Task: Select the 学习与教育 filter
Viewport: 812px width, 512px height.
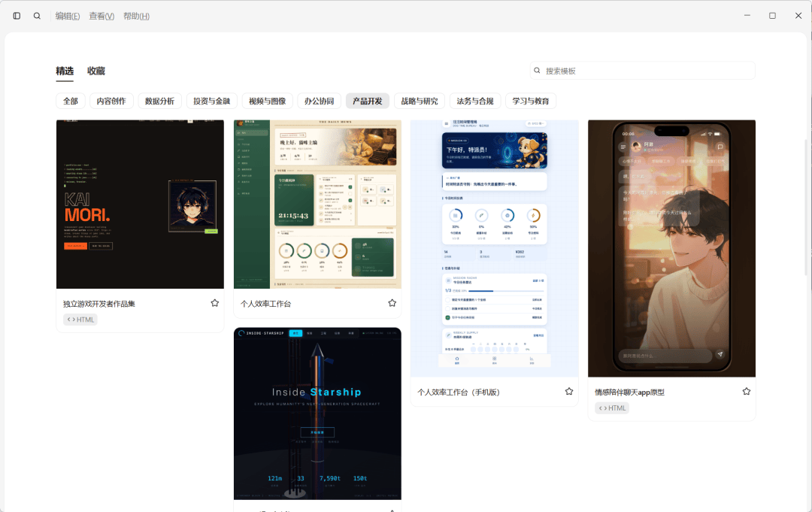Action: click(x=530, y=101)
